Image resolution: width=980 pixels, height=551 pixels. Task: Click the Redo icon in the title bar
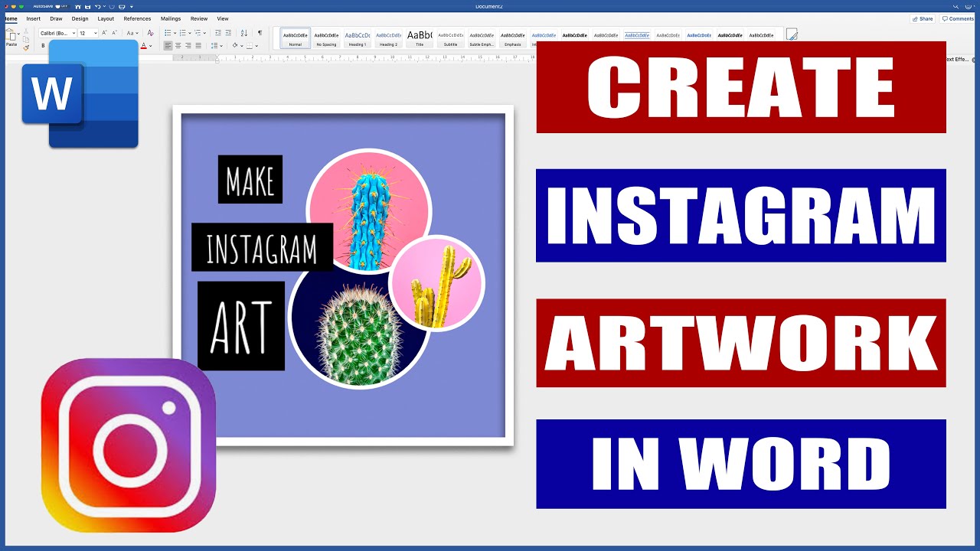(x=112, y=7)
